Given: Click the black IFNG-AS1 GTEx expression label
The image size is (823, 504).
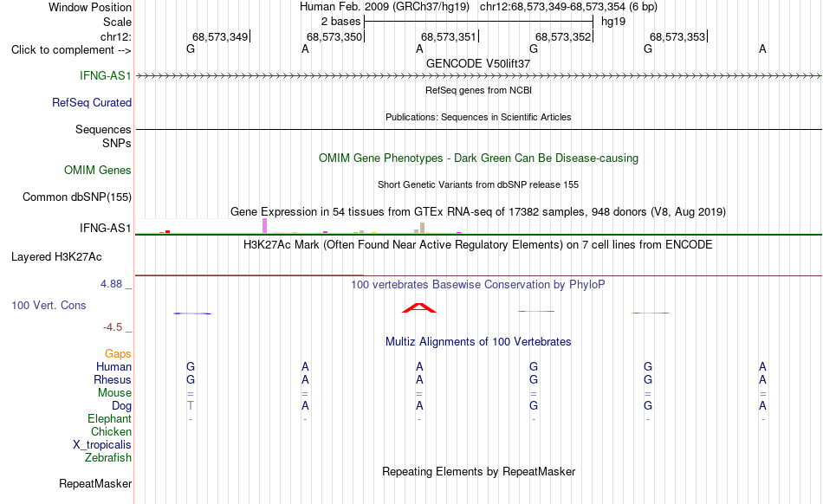Looking at the screenshot, I should (x=105, y=228).
